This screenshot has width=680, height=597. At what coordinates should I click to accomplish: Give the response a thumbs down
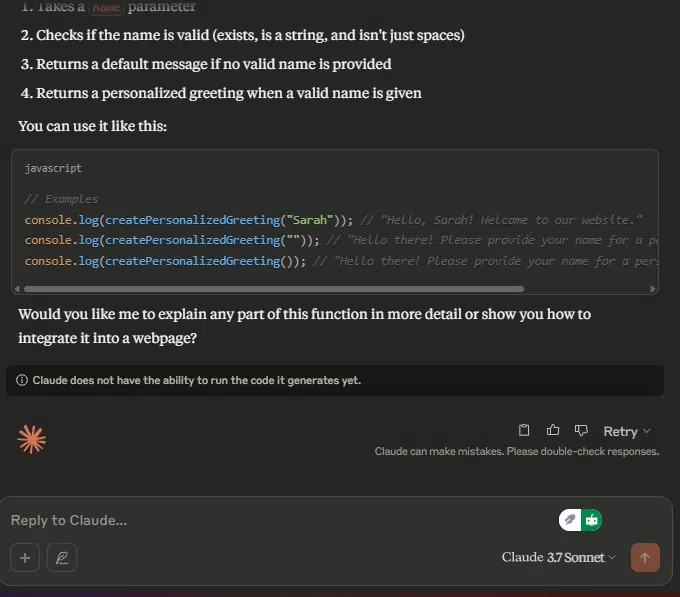pos(581,430)
